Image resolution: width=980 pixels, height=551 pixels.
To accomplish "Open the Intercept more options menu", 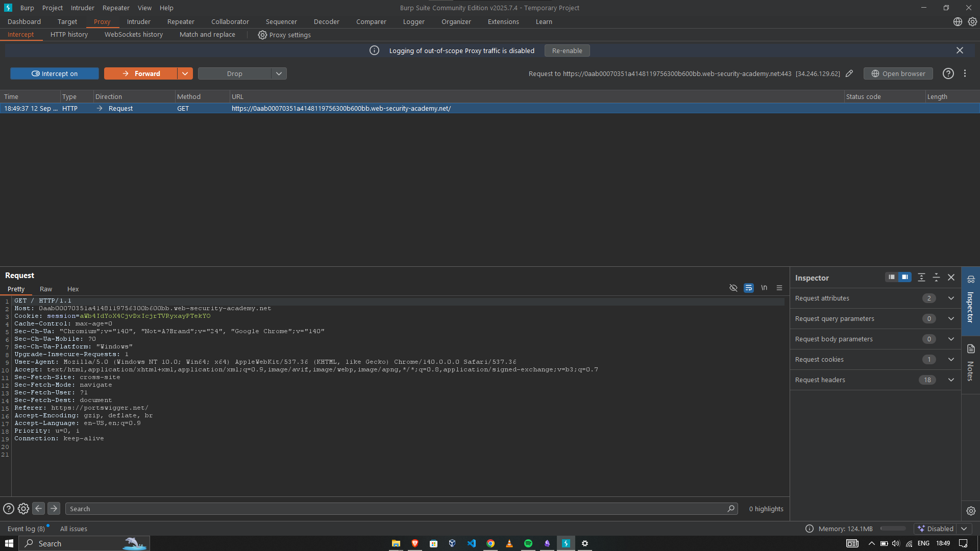I will (965, 73).
